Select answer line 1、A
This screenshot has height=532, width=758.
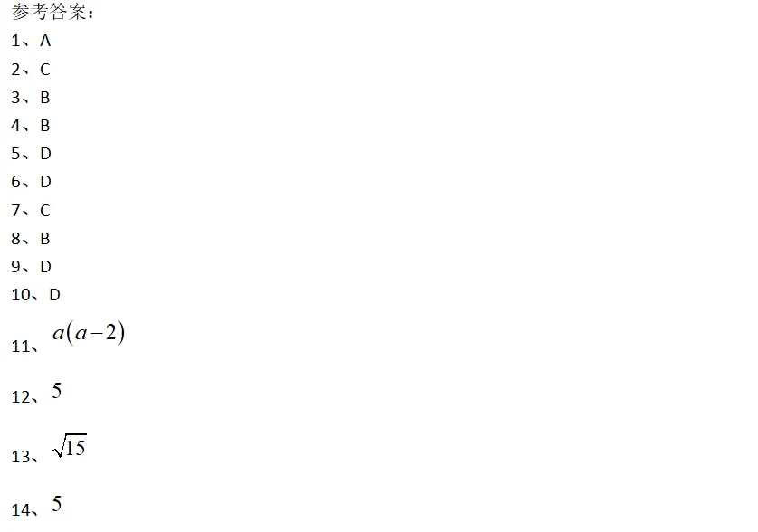pyautogui.click(x=31, y=41)
